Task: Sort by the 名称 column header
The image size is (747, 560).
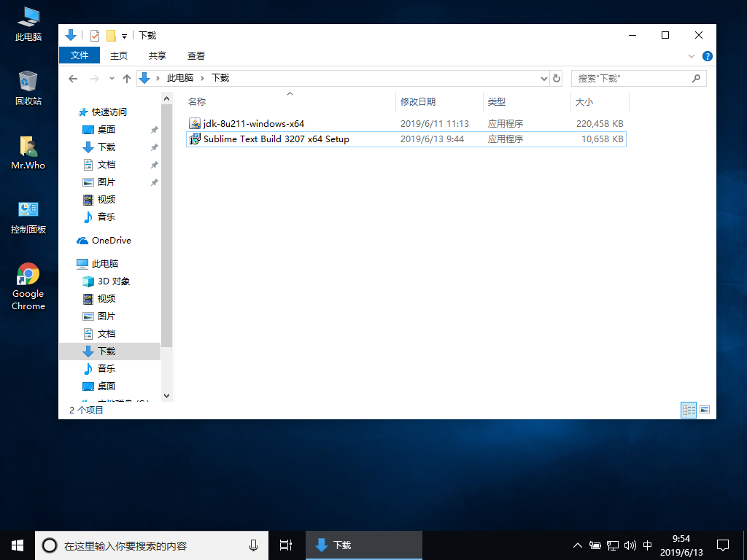Action: pos(290,101)
